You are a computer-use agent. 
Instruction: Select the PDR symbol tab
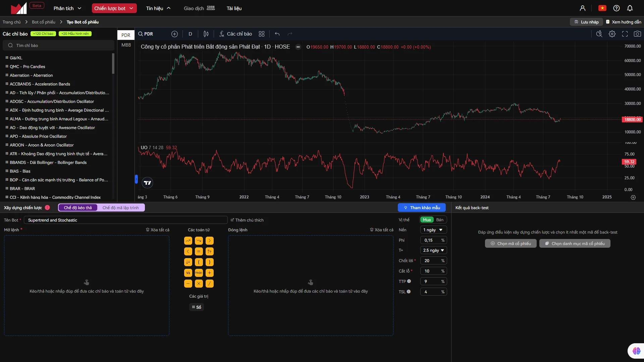(126, 35)
